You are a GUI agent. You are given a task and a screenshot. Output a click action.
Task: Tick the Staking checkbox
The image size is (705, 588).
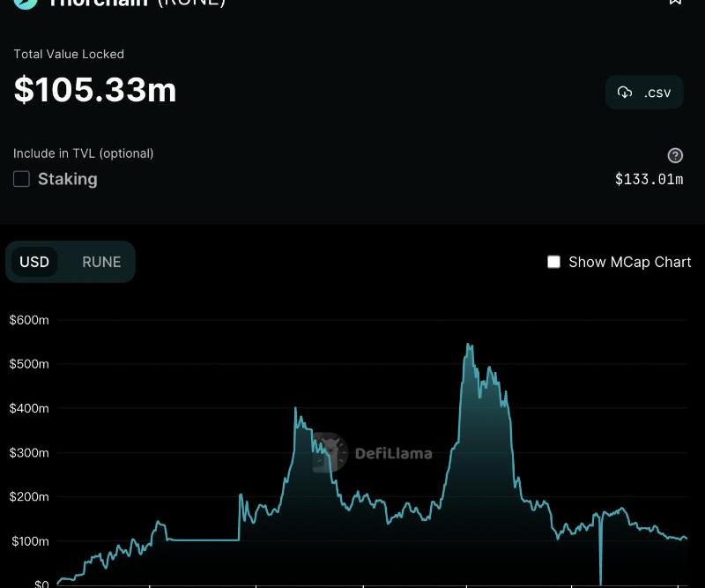click(x=22, y=179)
